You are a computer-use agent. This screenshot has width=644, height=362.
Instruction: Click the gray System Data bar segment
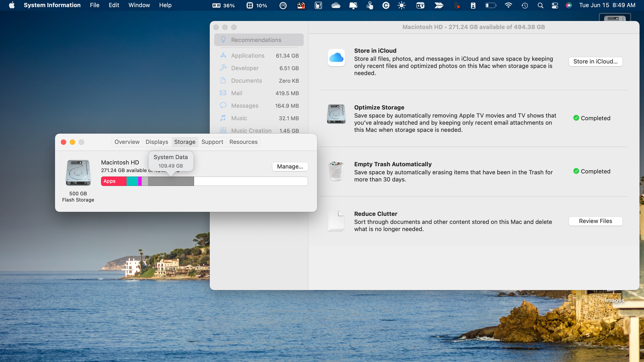point(171,181)
